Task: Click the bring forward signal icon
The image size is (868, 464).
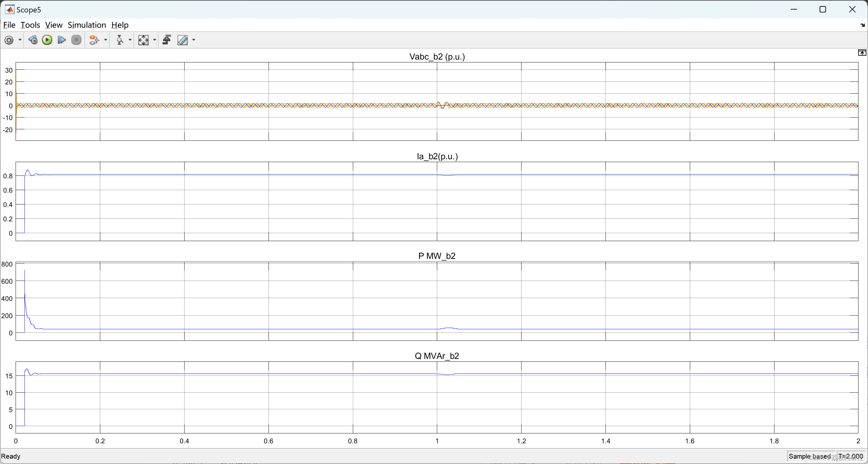Action: point(166,40)
